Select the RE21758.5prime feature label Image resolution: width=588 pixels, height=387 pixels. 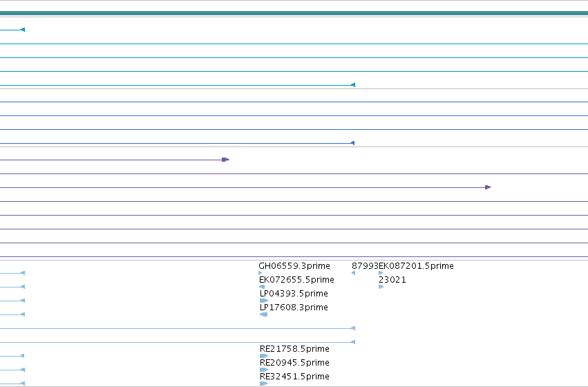(294, 349)
